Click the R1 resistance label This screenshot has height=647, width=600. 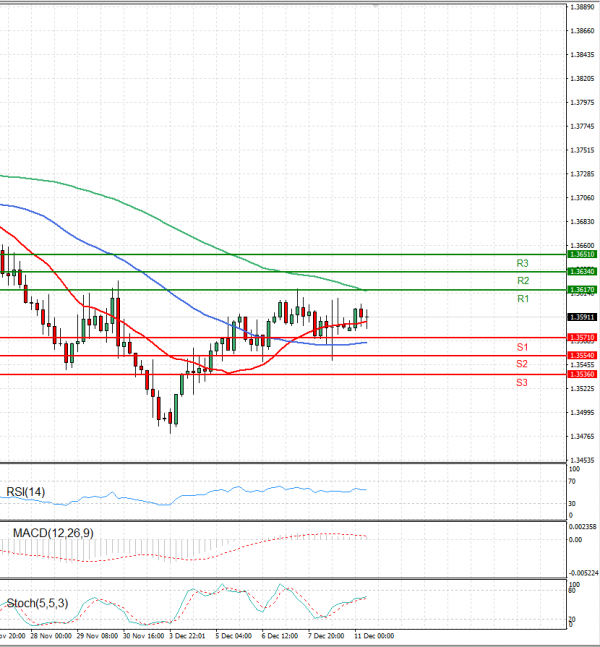point(522,299)
